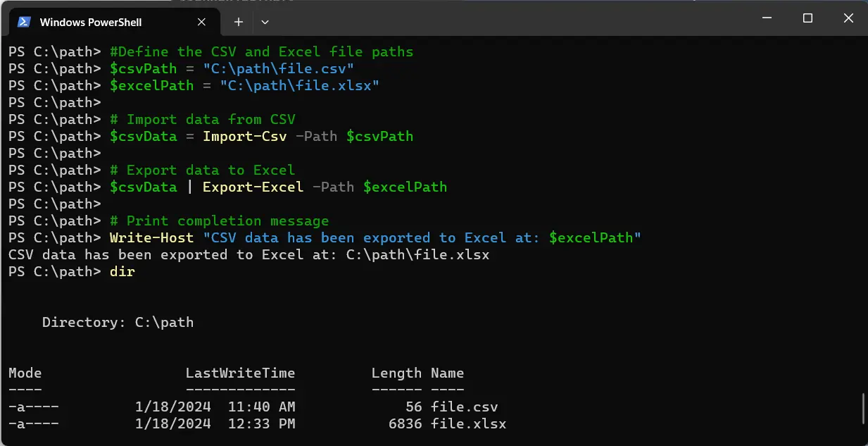Click the "# Print completion message" comment
This screenshot has width=868, height=446.
[219, 221]
